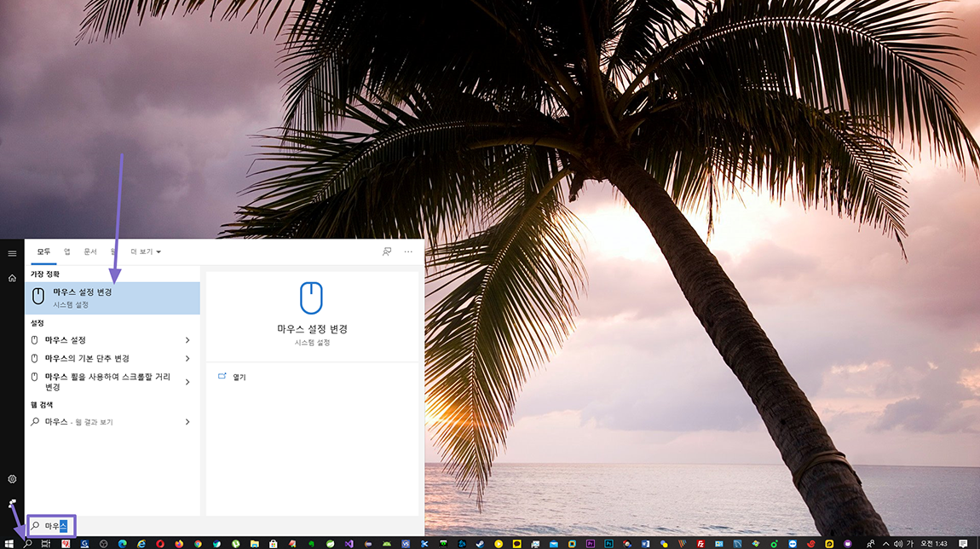Click the taskbar search magnifier icon
The width and height of the screenshot is (980, 549).
click(27, 543)
